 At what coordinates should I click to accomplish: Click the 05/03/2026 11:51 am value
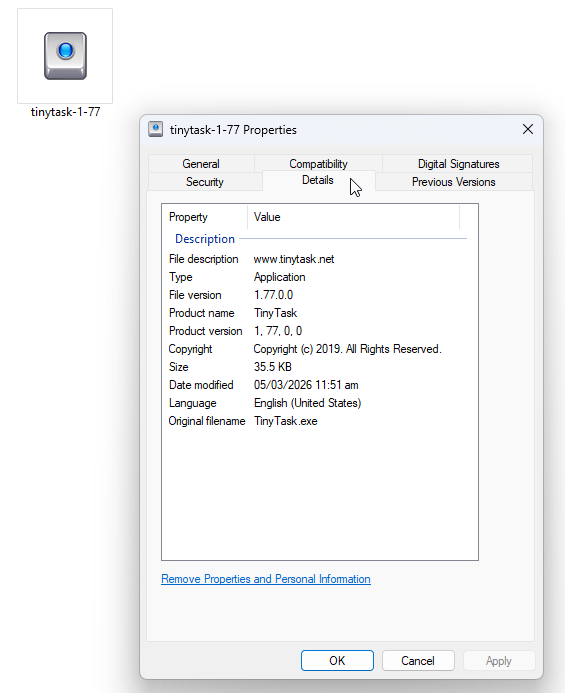(x=306, y=385)
